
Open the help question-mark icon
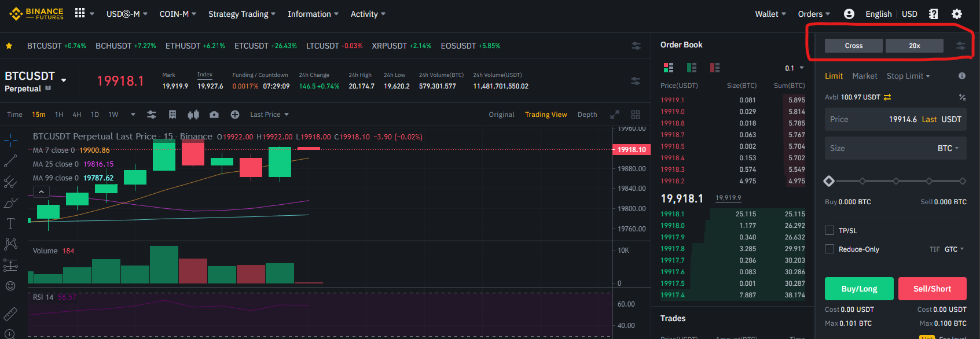(x=933, y=14)
